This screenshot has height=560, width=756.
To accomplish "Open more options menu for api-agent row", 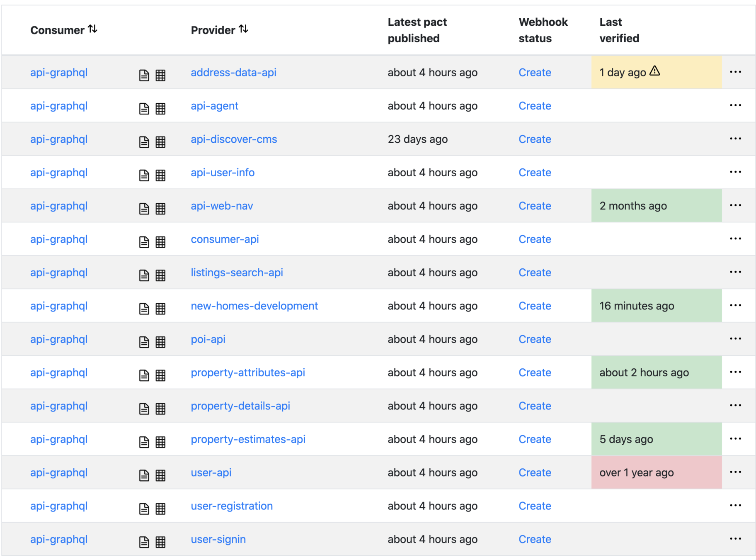I will 735,105.
